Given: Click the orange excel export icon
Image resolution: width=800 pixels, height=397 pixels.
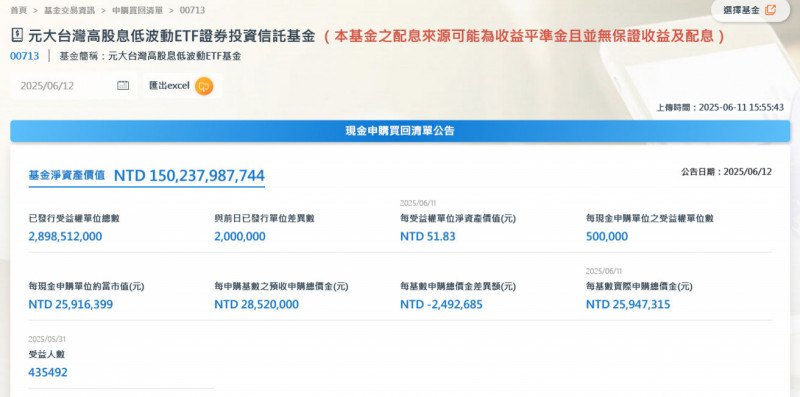Looking at the screenshot, I should coord(204,86).
